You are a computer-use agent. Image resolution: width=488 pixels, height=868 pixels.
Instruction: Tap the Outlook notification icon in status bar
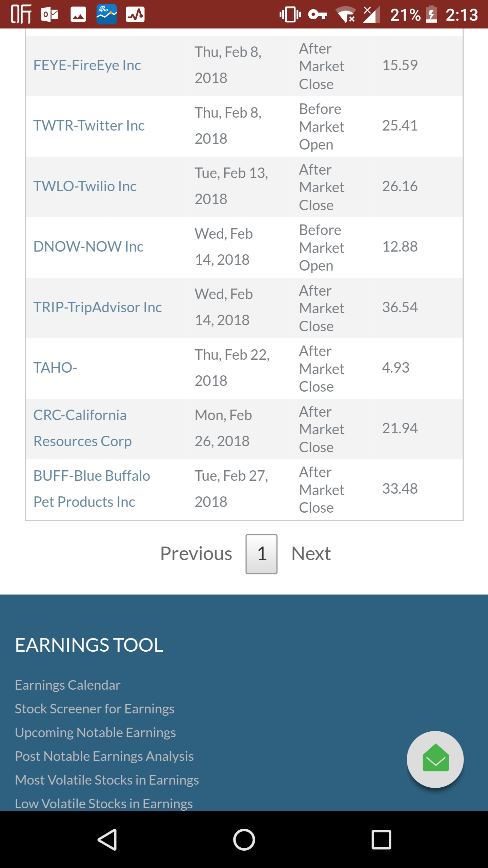(x=49, y=15)
